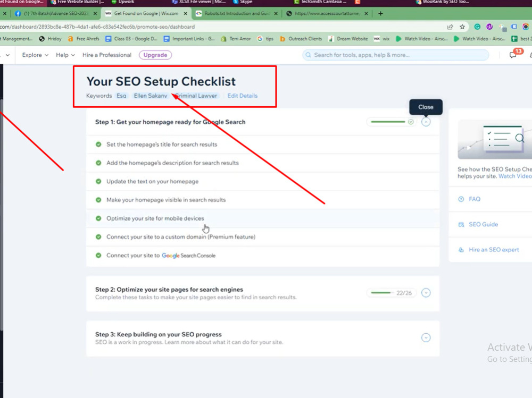Open the Grammarly extension icon
This screenshot has height=398, width=532.
coord(477,27)
